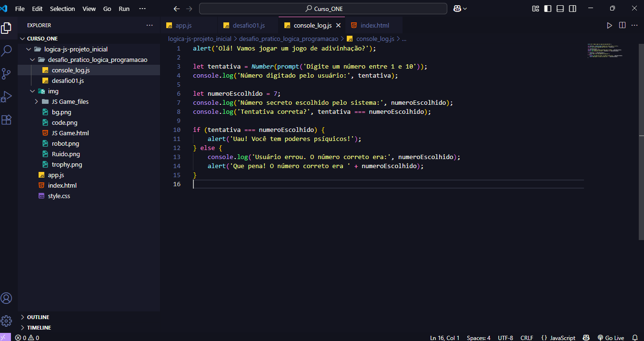This screenshot has height=341, width=644.
Task: Switch to the index.html tab
Action: coord(374,25)
